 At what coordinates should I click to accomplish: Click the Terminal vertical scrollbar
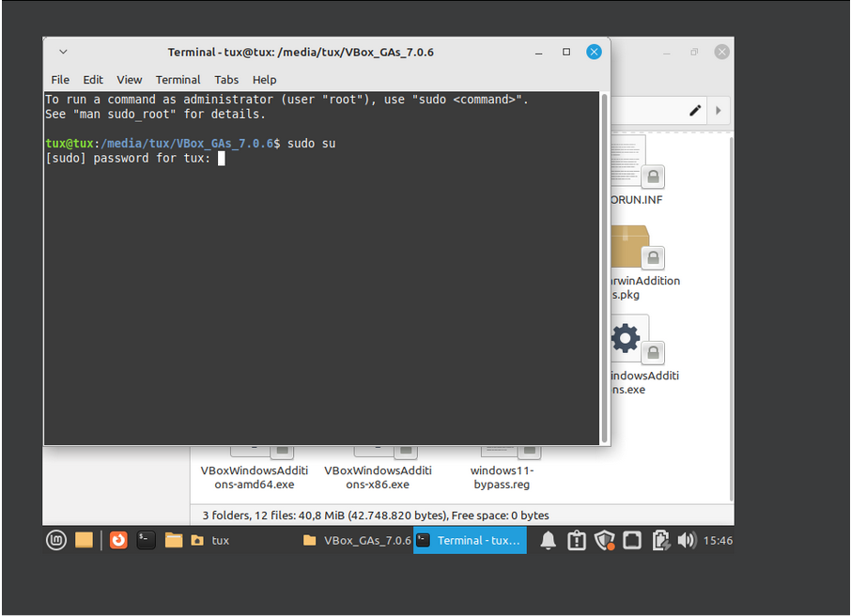click(x=604, y=269)
